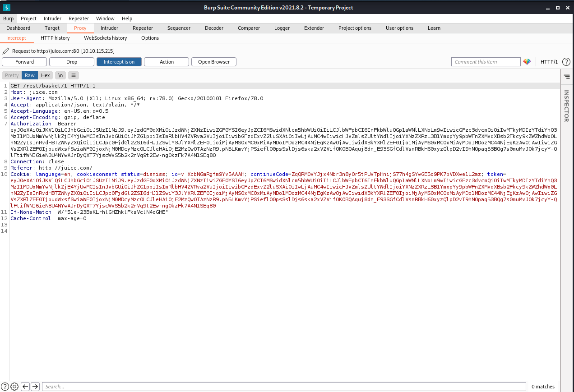Click the Comment this item field

(x=486, y=62)
